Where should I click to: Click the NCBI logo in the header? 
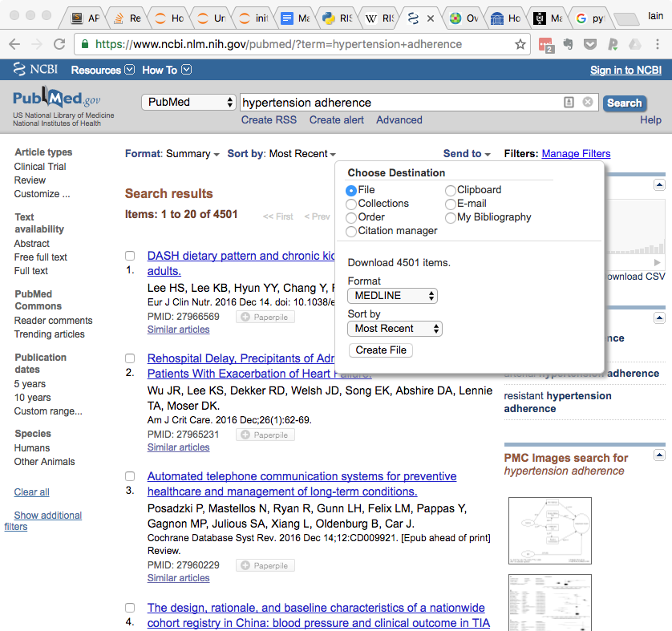(35, 69)
